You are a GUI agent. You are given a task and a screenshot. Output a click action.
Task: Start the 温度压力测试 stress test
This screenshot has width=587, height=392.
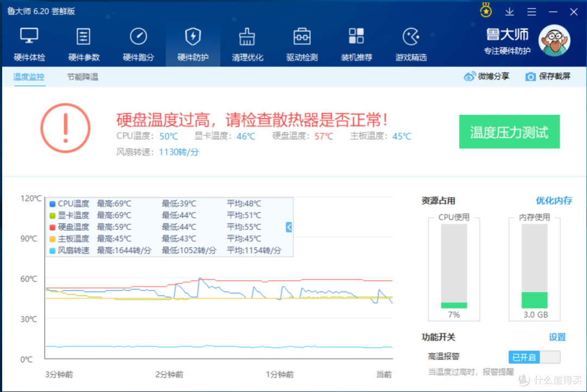[509, 132]
